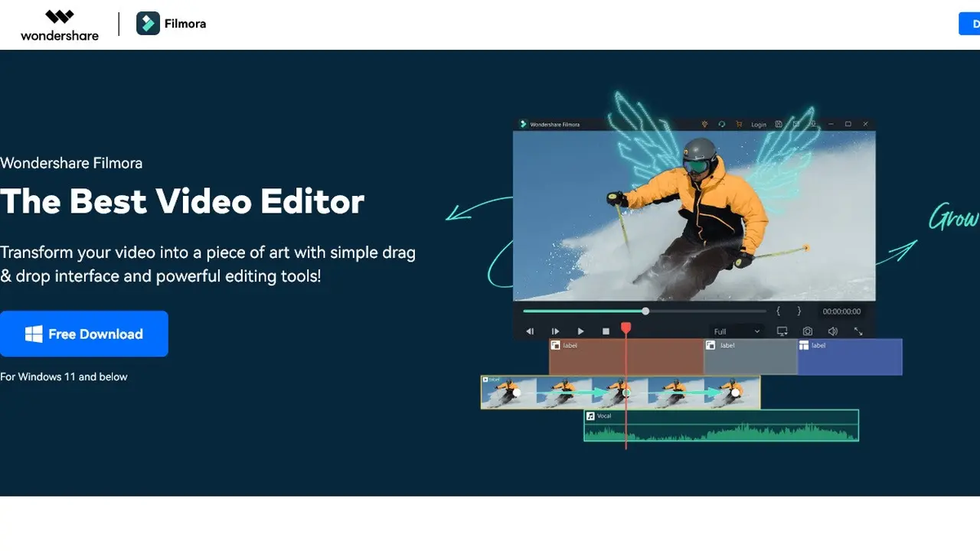Click the display/mirror icon next to Full dropdown

[x=782, y=331]
